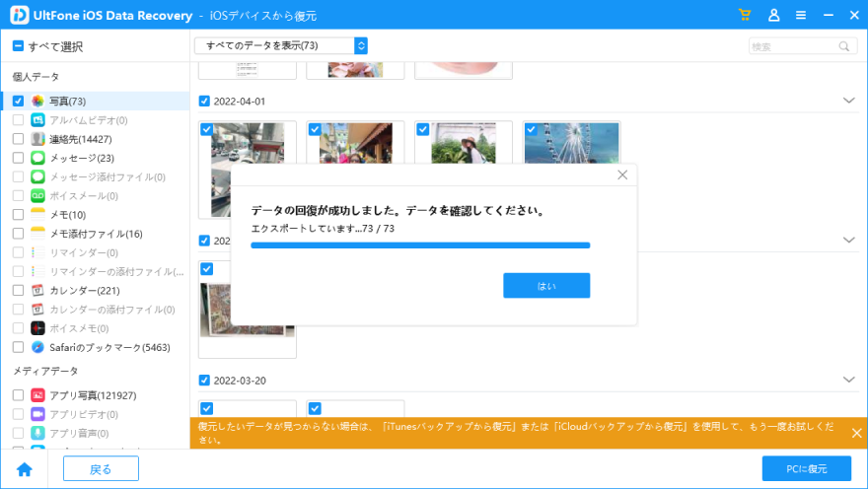Image resolution: width=868 pixels, height=489 pixels.
Task: Click the Voicemail icon
Action: [x=37, y=195]
